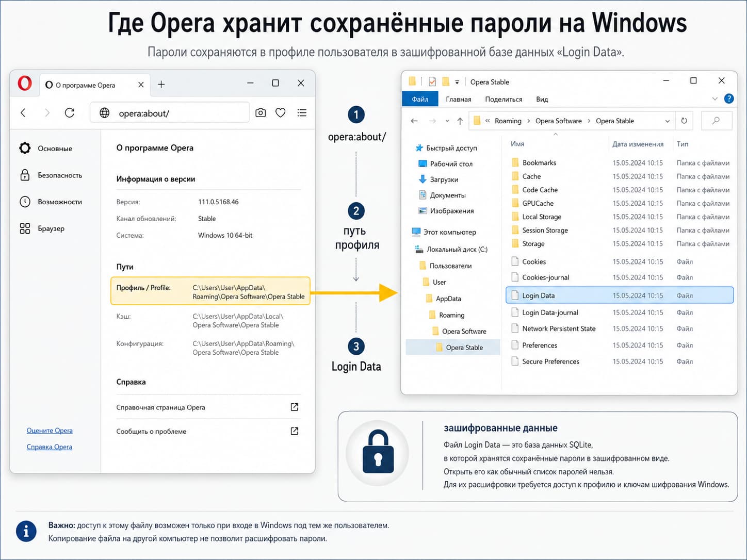The height and width of the screenshot is (560, 747).
Task: Select 'Документы' in navigation pane
Action: (x=442, y=195)
